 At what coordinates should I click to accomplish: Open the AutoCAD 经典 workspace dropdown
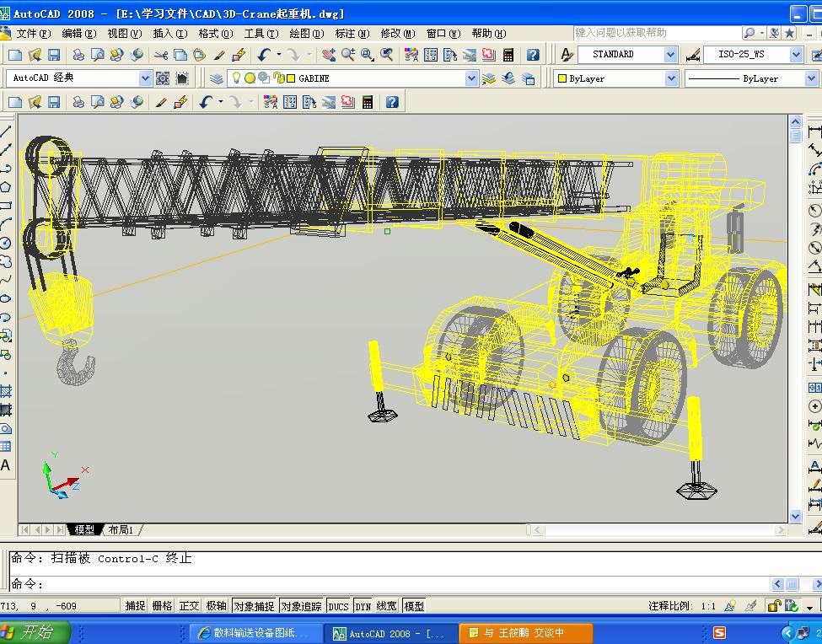(x=145, y=78)
